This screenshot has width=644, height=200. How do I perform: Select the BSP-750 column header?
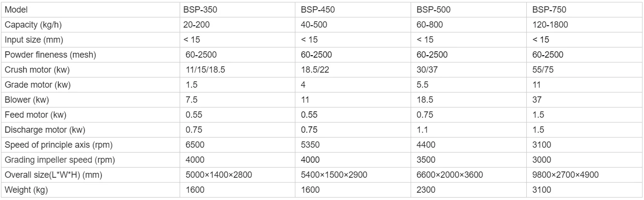546,9
